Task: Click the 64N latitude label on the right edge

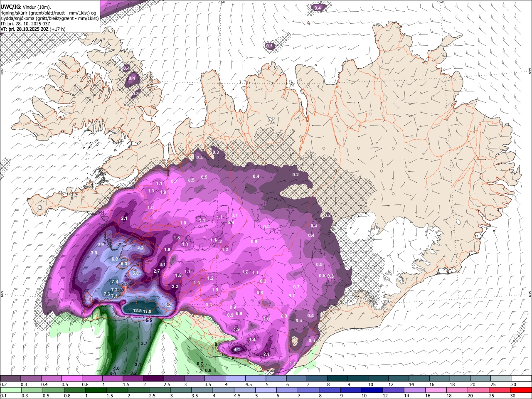Action: click(x=530, y=293)
